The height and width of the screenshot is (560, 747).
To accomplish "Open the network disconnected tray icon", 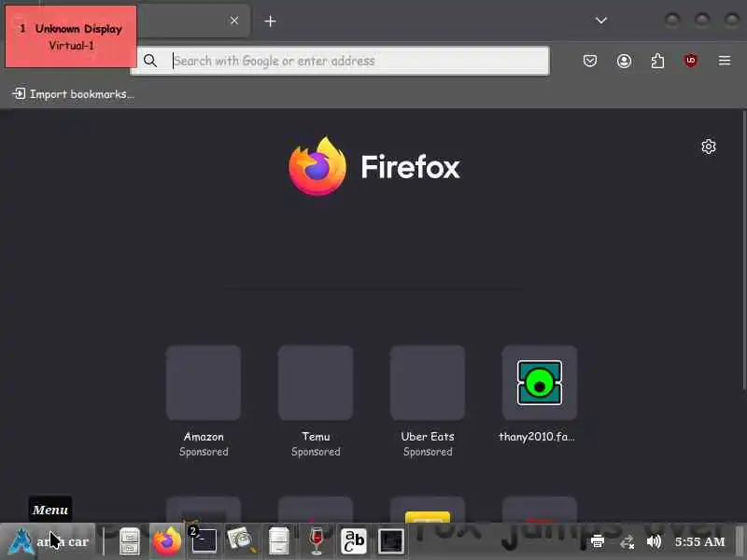I will (x=627, y=541).
